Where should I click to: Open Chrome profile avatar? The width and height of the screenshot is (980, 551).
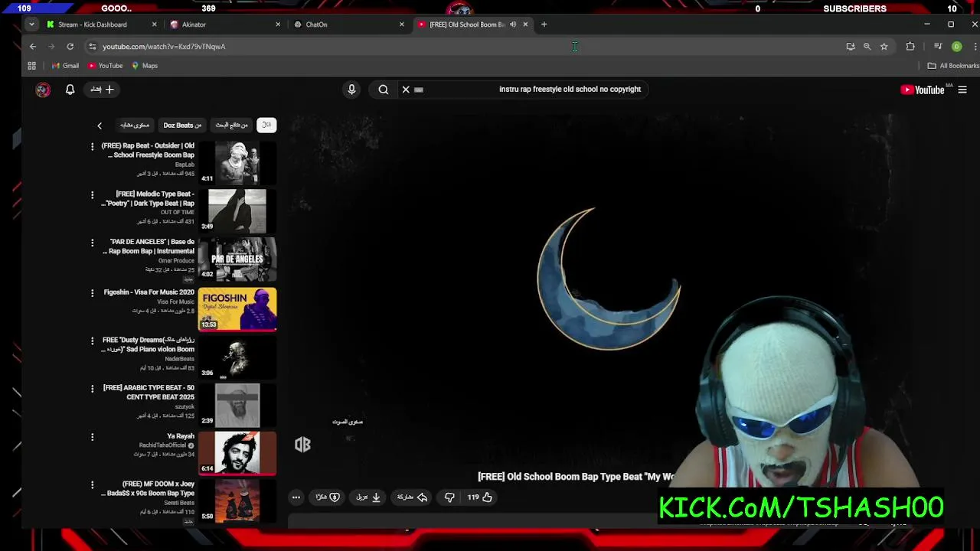pos(956,47)
